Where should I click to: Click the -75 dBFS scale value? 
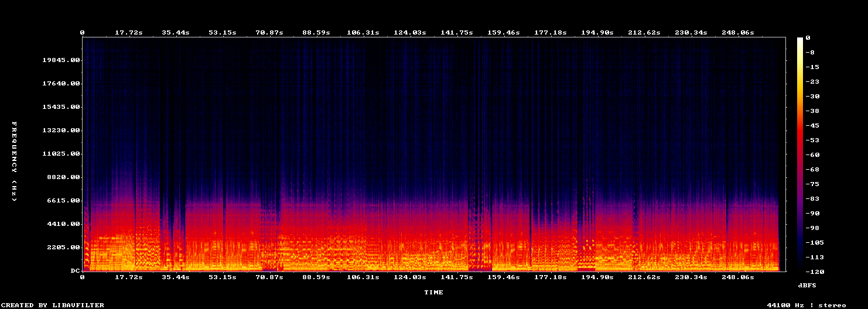tap(812, 184)
